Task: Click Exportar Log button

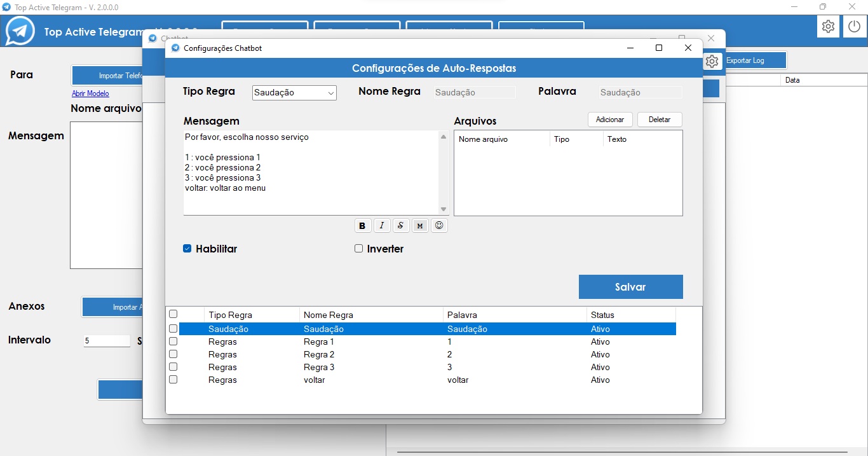Action: (x=754, y=61)
